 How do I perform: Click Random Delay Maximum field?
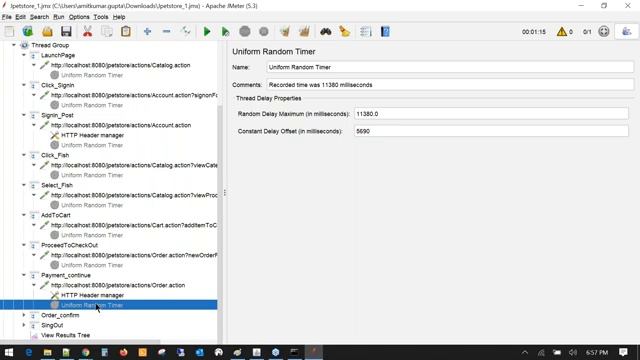(491, 114)
